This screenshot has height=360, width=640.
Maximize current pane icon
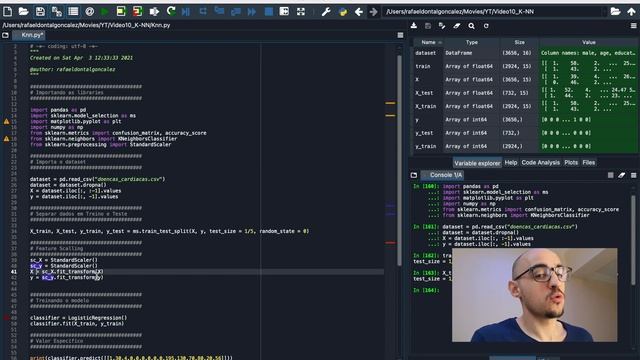coord(284,11)
